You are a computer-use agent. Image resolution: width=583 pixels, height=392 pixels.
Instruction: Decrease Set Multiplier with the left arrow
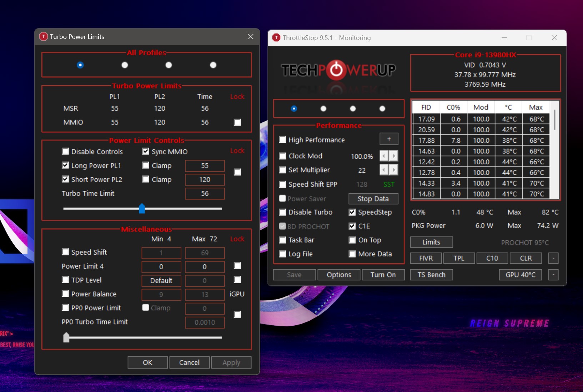coord(384,170)
